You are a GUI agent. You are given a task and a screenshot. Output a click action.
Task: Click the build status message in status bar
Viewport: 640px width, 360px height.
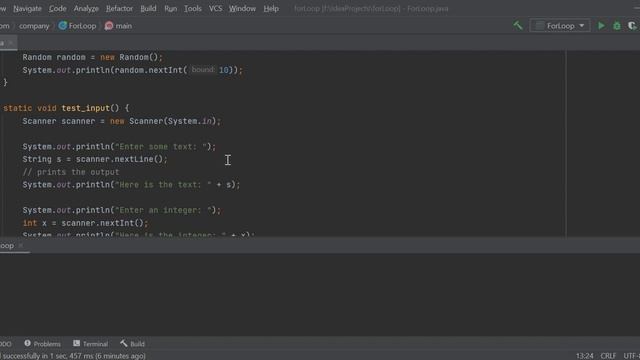click(x=73, y=356)
